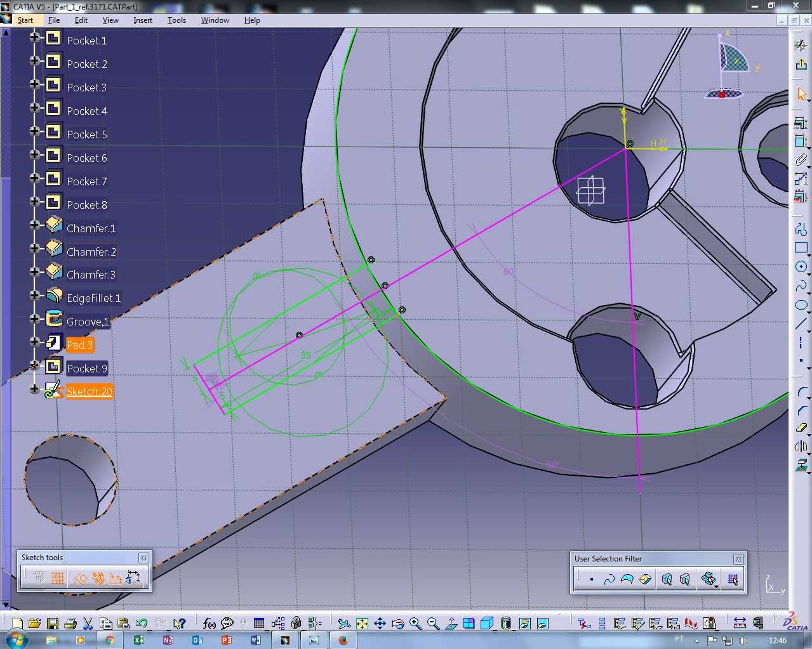This screenshot has height=649, width=812.
Task: Click the Save icon in bottom toolbar
Action: 53,624
